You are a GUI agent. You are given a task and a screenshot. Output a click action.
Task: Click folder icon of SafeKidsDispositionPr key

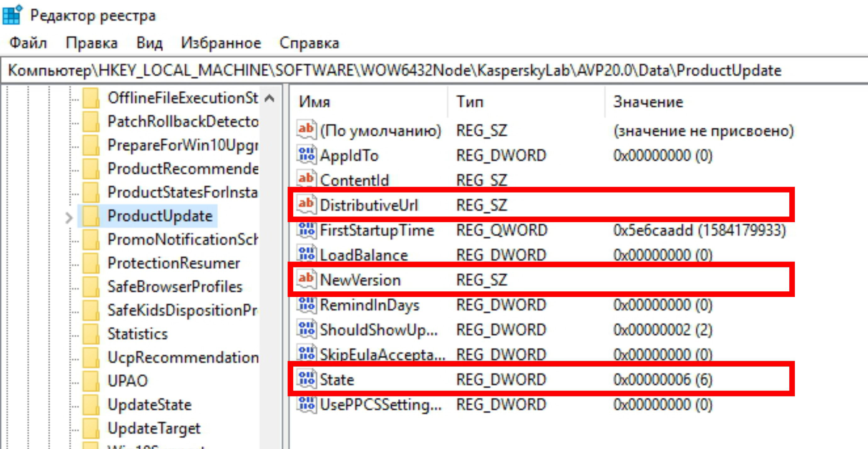91,311
